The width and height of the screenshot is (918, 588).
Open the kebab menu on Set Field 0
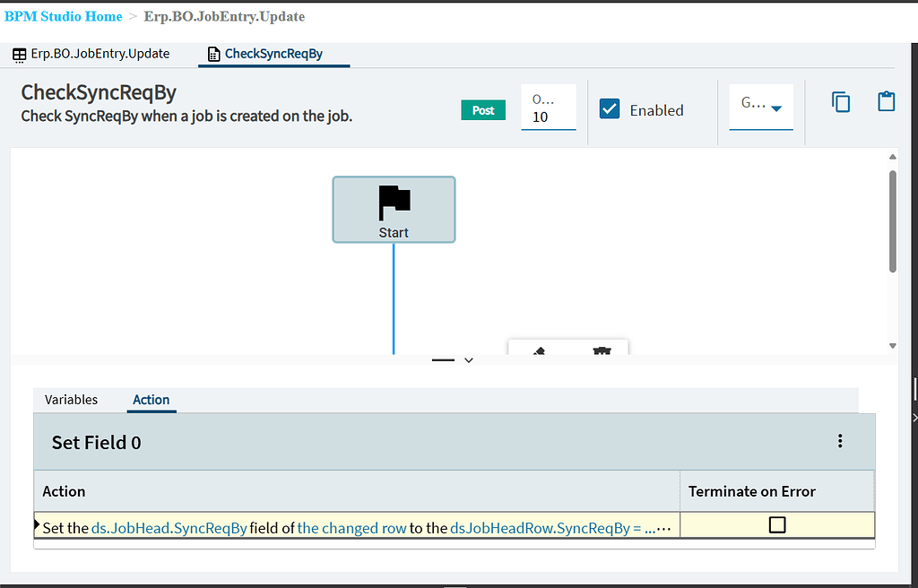pos(840,440)
